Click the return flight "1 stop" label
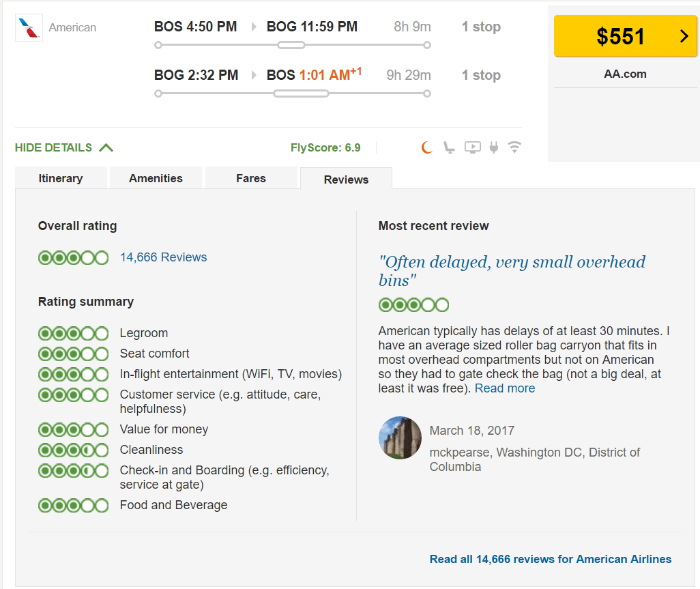 pos(481,75)
